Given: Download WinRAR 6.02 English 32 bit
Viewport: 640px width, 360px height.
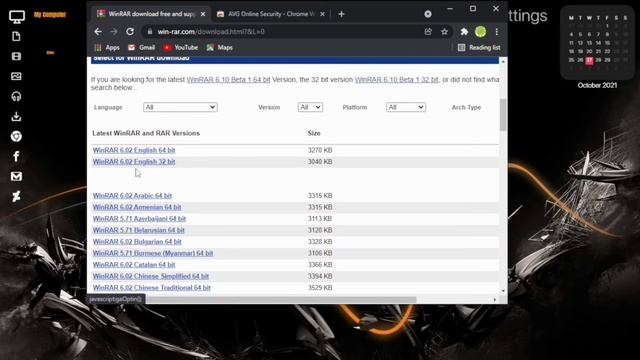Looking at the screenshot, I should [134, 162].
